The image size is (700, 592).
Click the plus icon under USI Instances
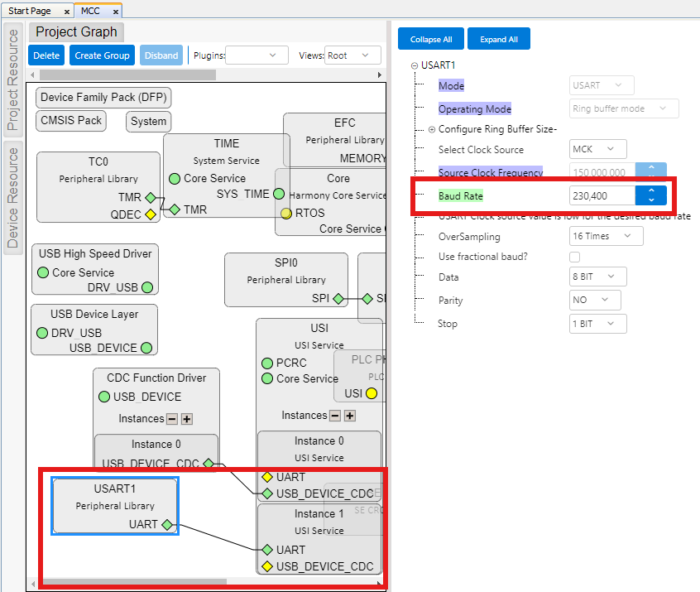350,416
